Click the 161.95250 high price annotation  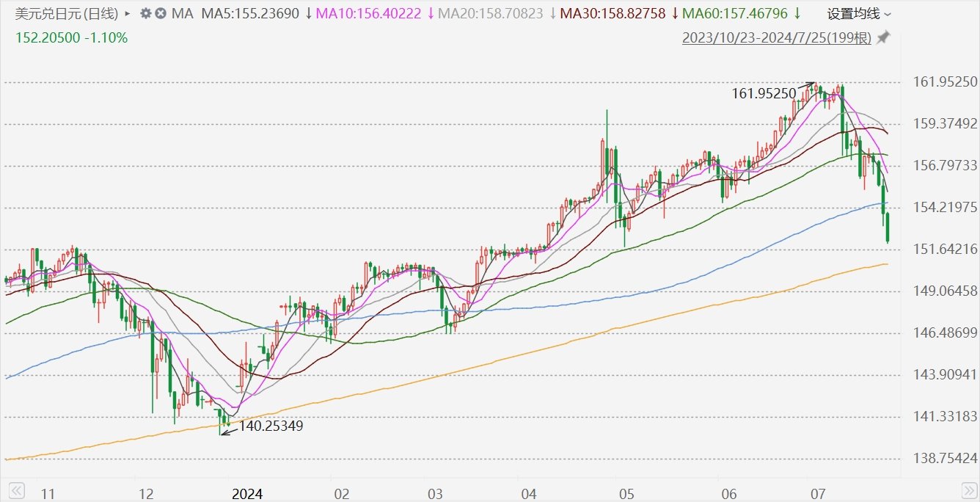point(764,93)
